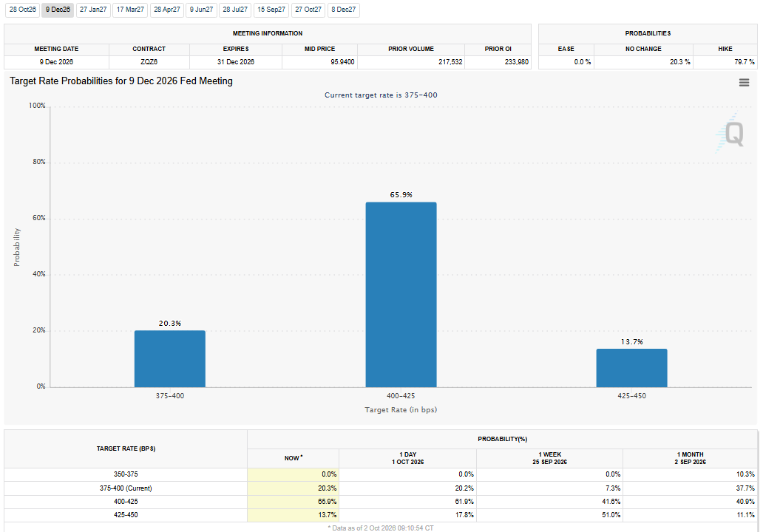Open the 15 Sep27 meeting tab
Screen dimensions: 763x532
271,10
